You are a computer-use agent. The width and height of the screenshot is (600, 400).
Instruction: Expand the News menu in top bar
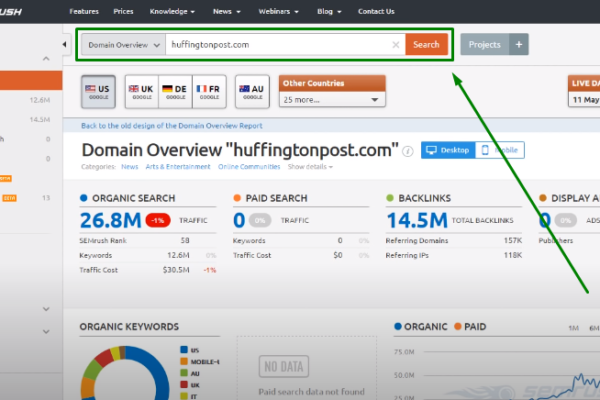[x=227, y=11]
